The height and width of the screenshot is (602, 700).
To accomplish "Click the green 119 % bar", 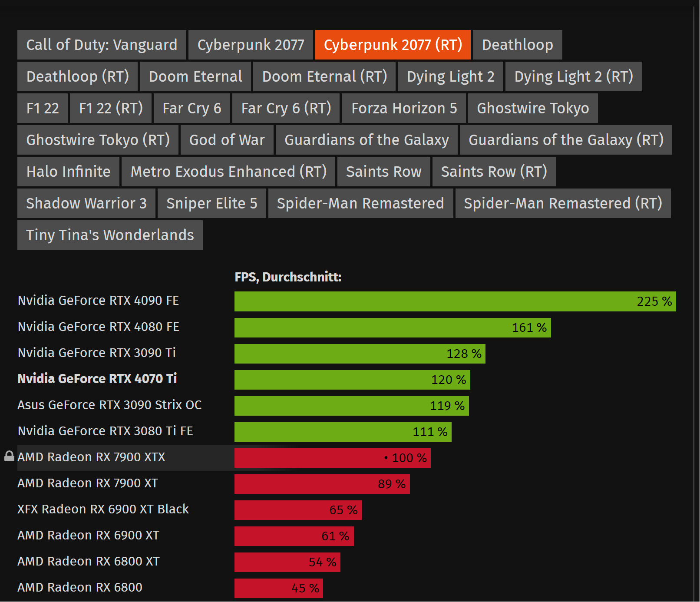I will (x=352, y=406).
